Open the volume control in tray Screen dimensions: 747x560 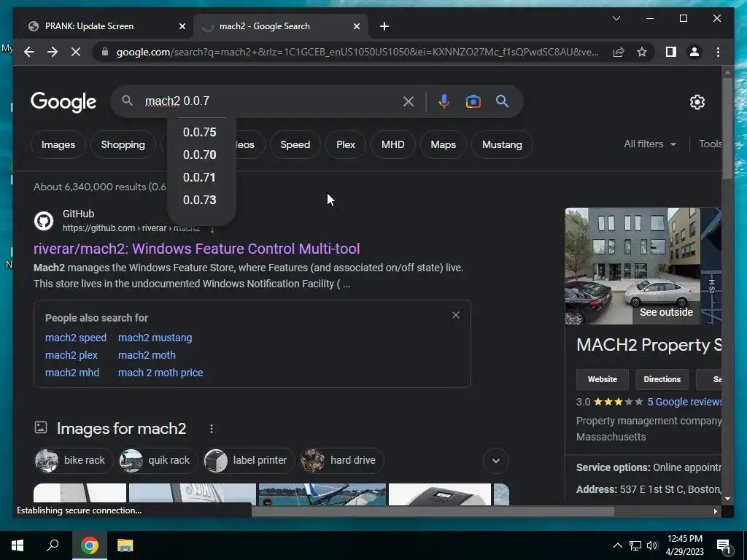tap(652, 545)
